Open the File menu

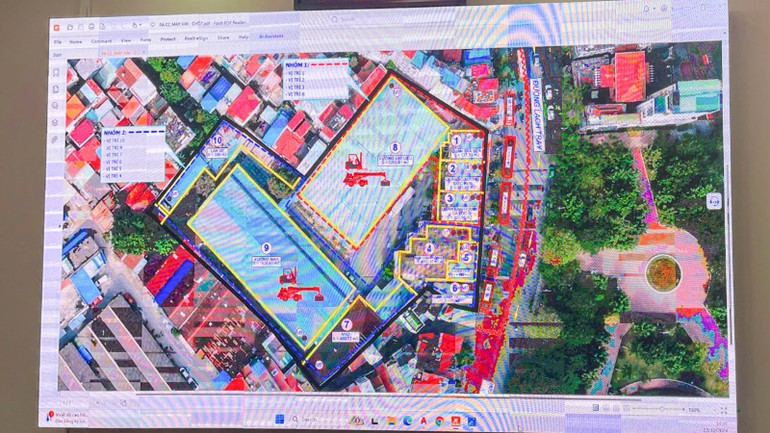coord(57,41)
